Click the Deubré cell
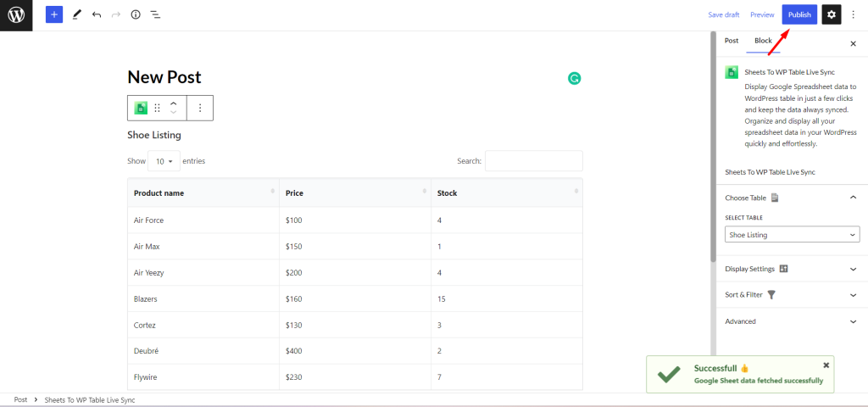 pyautogui.click(x=203, y=351)
